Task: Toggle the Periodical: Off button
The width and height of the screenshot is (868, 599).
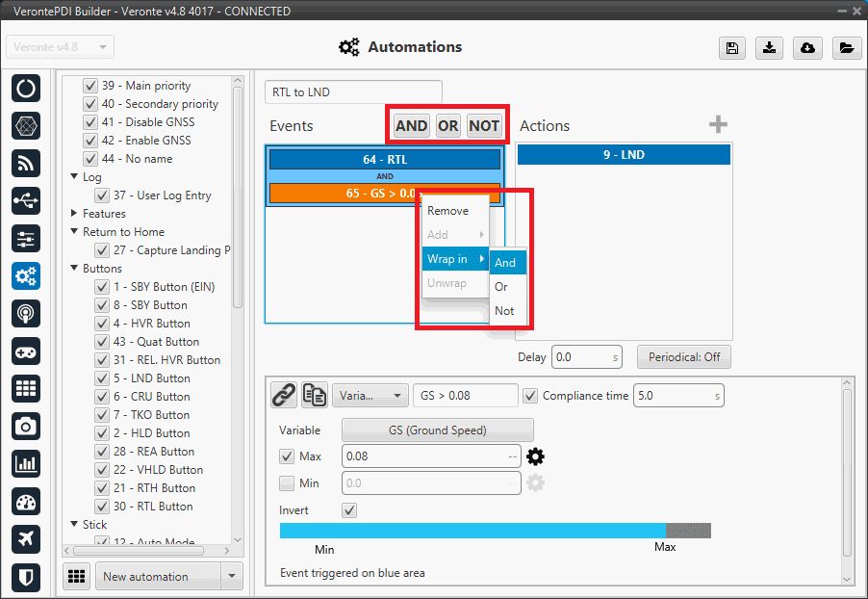Action: (x=683, y=357)
